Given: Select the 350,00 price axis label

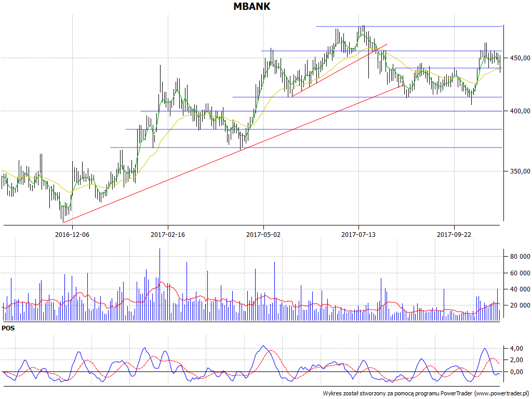Looking at the screenshot, I should pyautogui.click(x=519, y=171).
